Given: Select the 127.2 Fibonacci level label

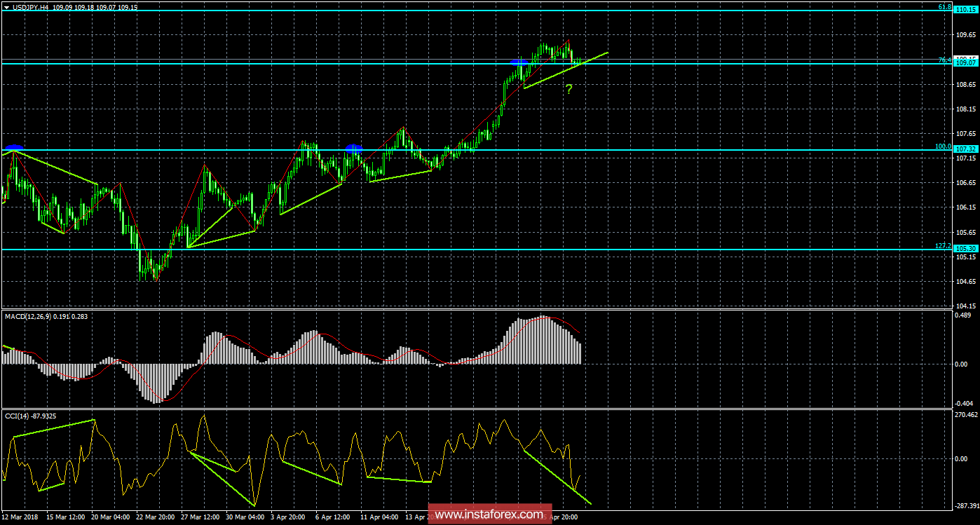Looking at the screenshot, I should [943, 245].
